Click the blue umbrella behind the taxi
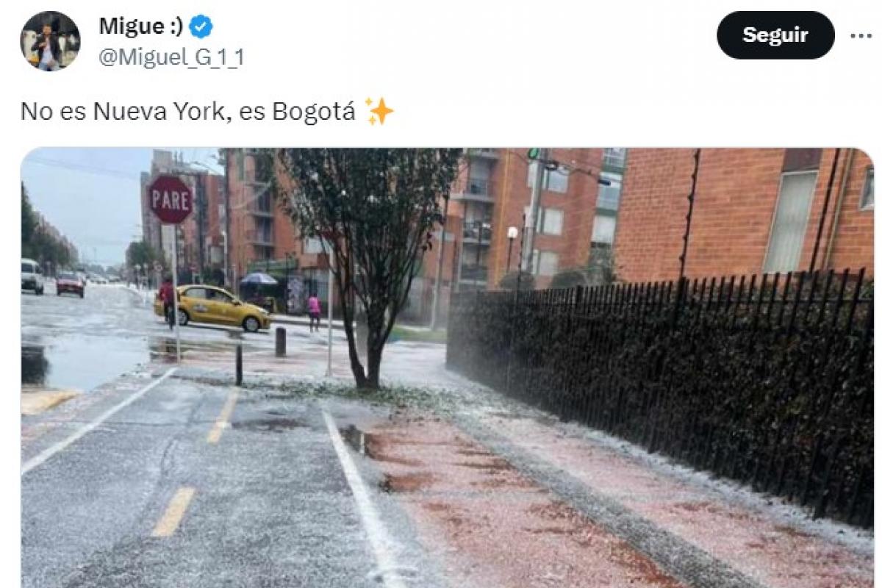882x588 pixels. pos(259,279)
